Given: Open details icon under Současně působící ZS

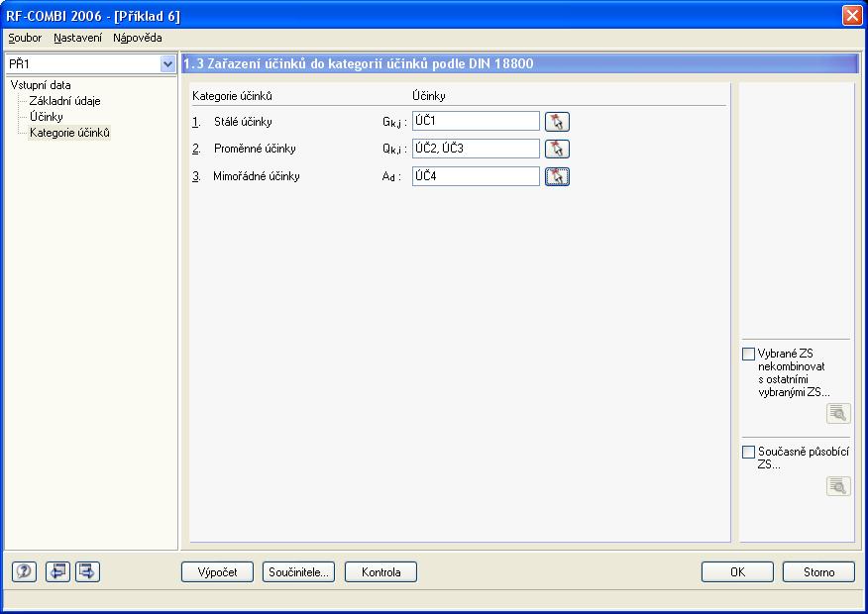Looking at the screenshot, I should click(838, 487).
